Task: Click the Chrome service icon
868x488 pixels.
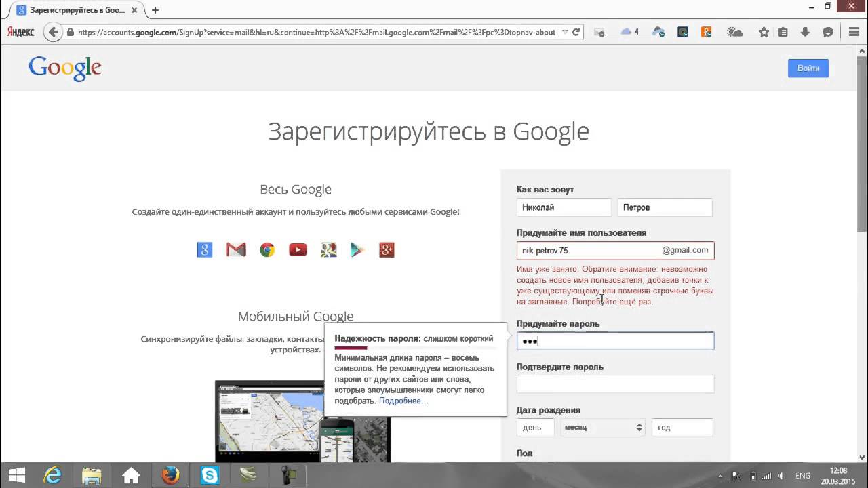Action: (267, 250)
